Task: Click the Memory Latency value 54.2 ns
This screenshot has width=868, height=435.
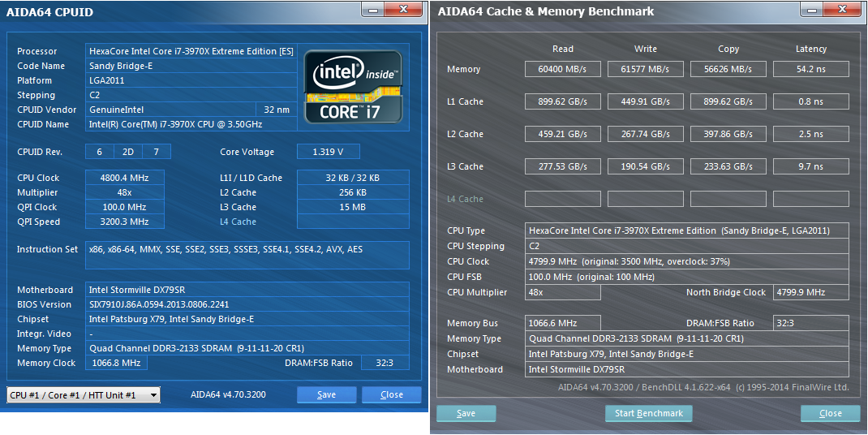Action: point(811,69)
